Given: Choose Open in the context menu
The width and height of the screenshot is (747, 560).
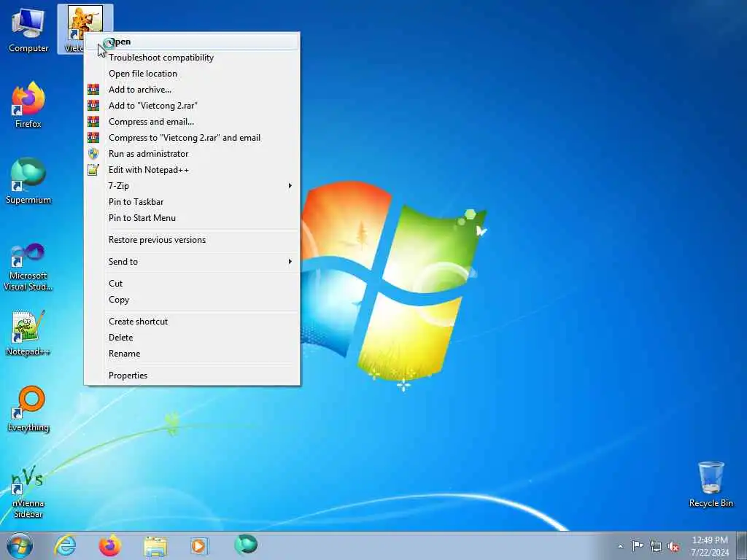Looking at the screenshot, I should (193, 42).
